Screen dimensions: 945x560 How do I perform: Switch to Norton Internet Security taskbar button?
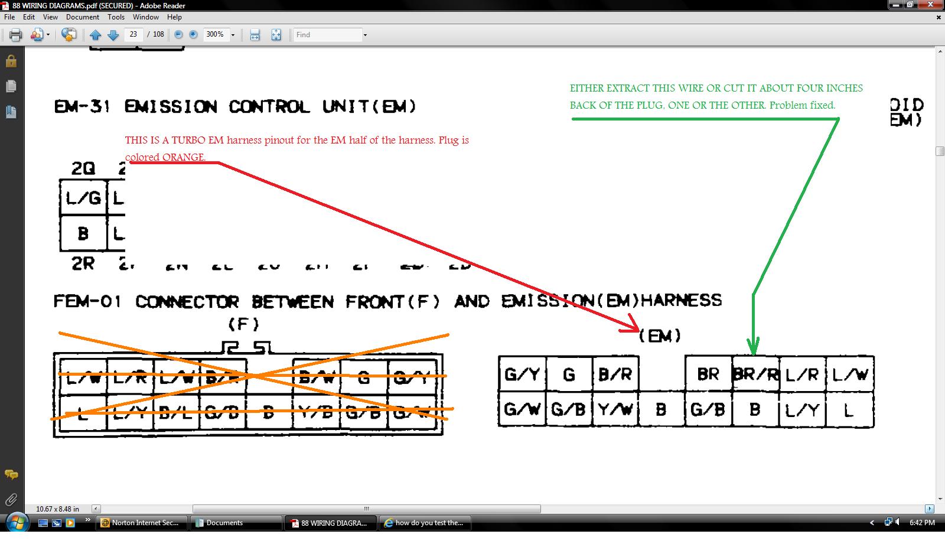[x=141, y=523]
